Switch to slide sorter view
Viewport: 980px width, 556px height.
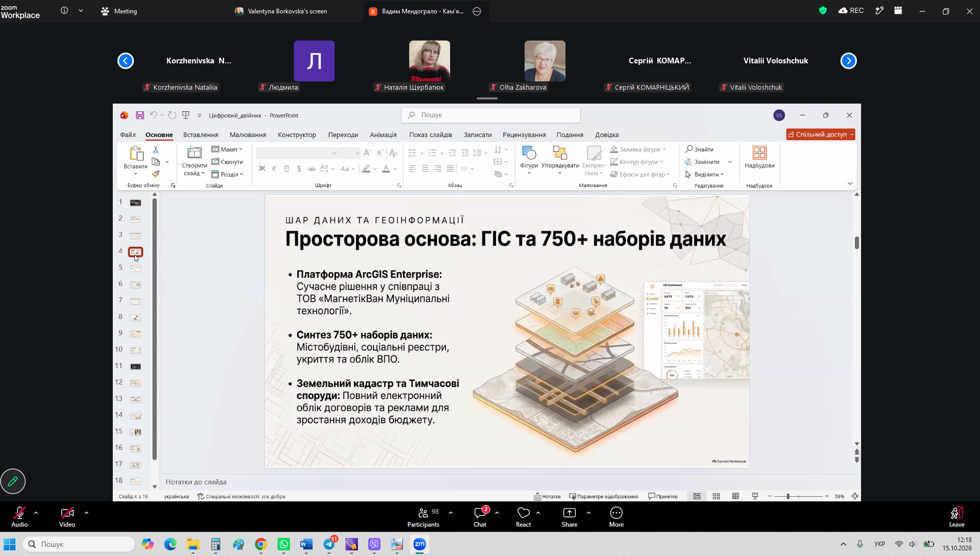tap(716, 496)
